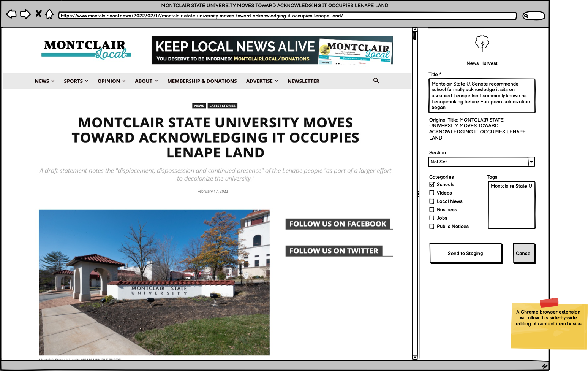Click the Montclair Local site logo

click(x=86, y=50)
